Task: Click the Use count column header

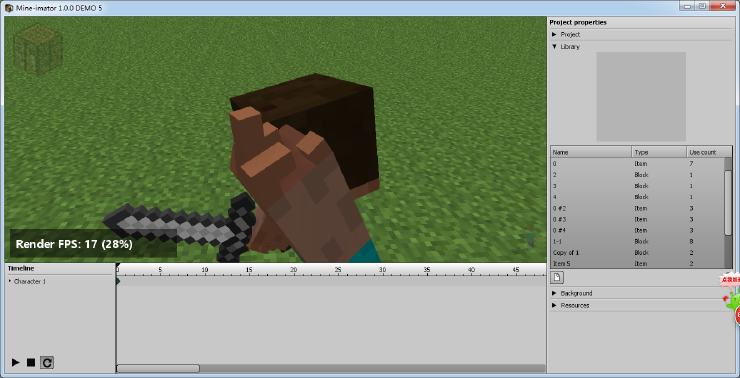Action: tap(709, 152)
